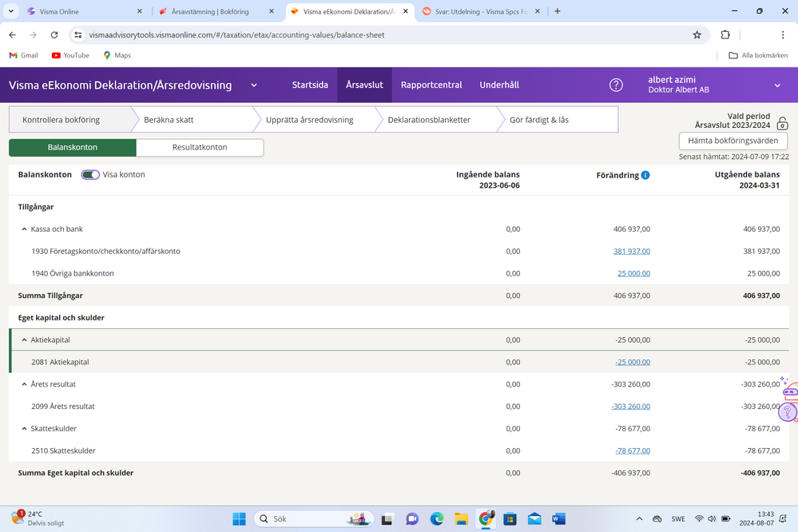The height and width of the screenshot is (532, 798).
Task: Open the Mail app from the taskbar
Action: (534, 518)
